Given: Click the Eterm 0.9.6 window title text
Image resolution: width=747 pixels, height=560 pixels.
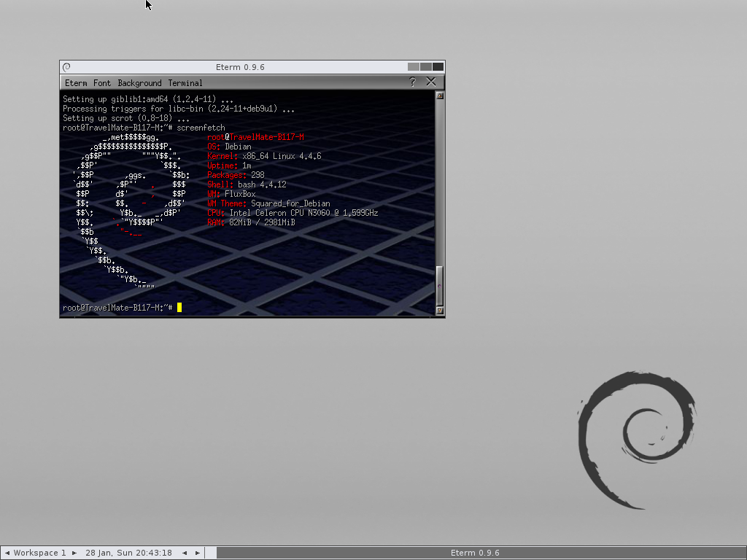Looking at the screenshot, I should (x=240, y=67).
